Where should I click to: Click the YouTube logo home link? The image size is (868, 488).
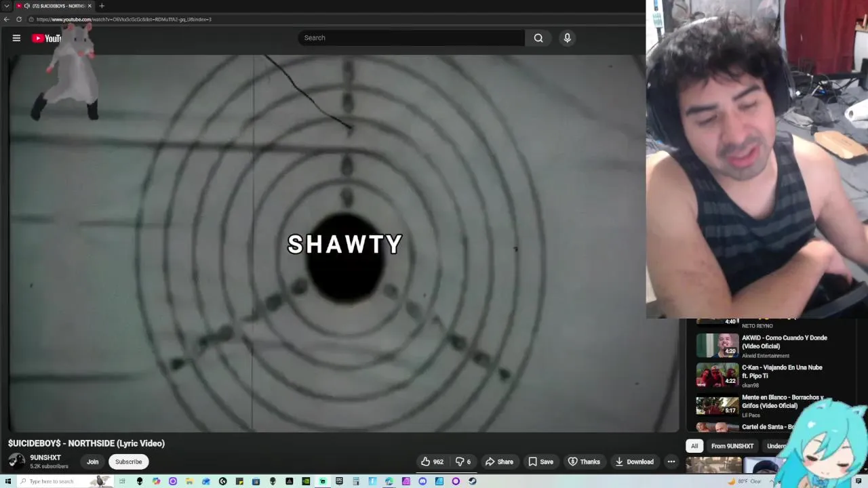tap(46, 38)
